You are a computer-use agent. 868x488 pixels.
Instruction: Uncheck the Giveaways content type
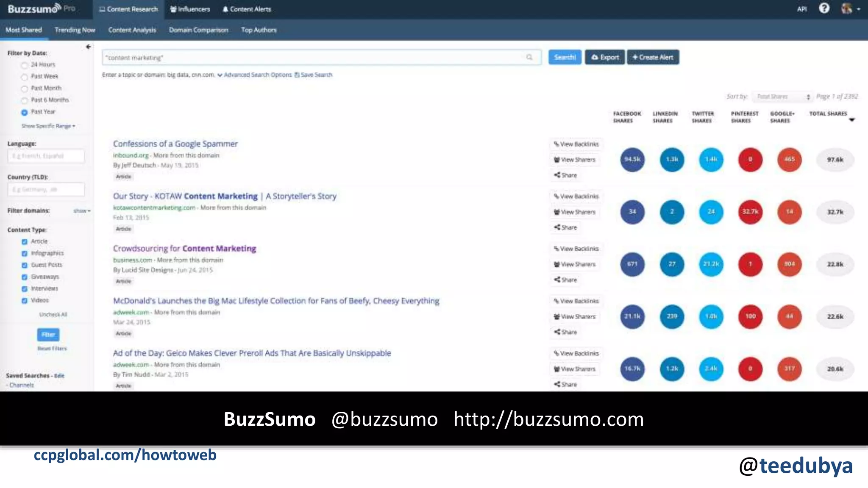coord(24,277)
